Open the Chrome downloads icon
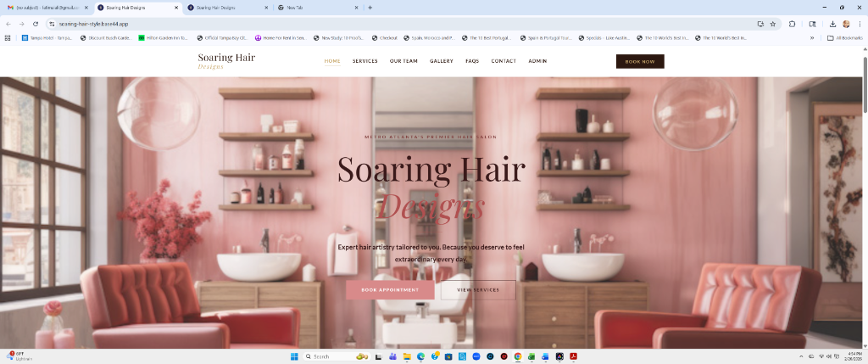 point(832,24)
